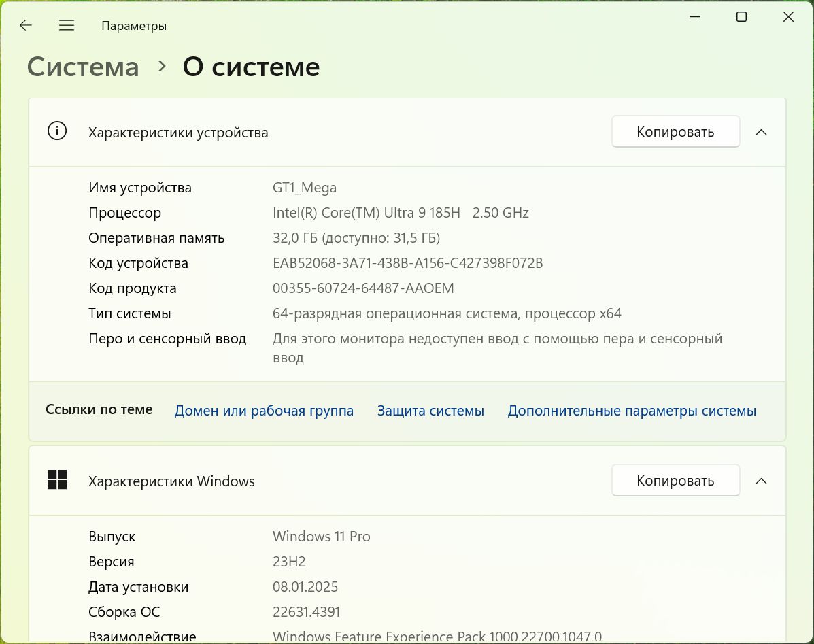Click the Версия label
814x644 pixels.
[111, 562]
